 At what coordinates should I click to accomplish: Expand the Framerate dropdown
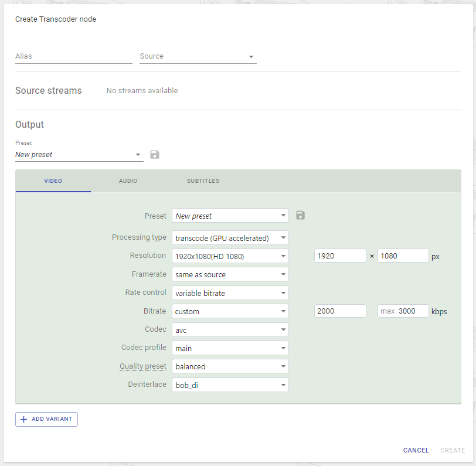(x=230, y=274)
